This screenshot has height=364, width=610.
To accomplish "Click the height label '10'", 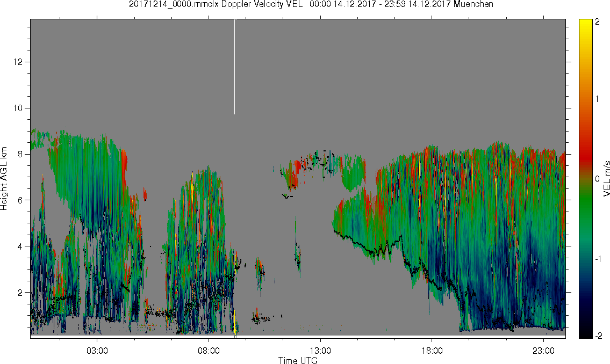I will coord(18,108).
